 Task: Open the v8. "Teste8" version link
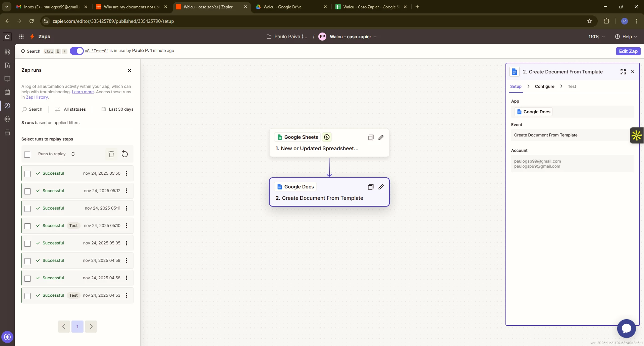tap(97, 51)
